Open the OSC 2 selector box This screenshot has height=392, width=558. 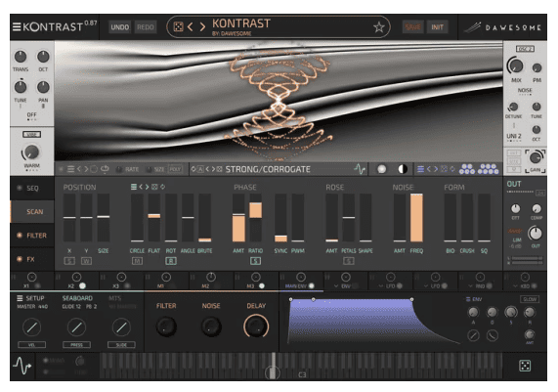525,49
